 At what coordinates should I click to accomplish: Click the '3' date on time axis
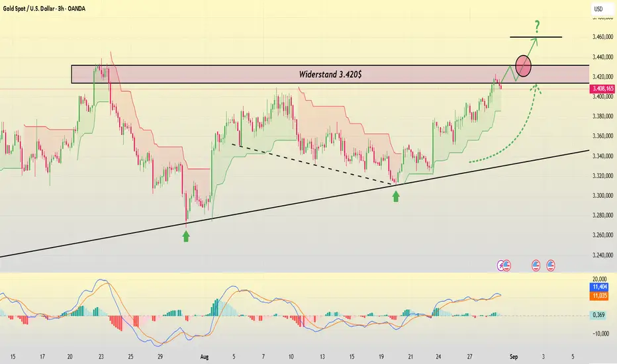point(544,357)
